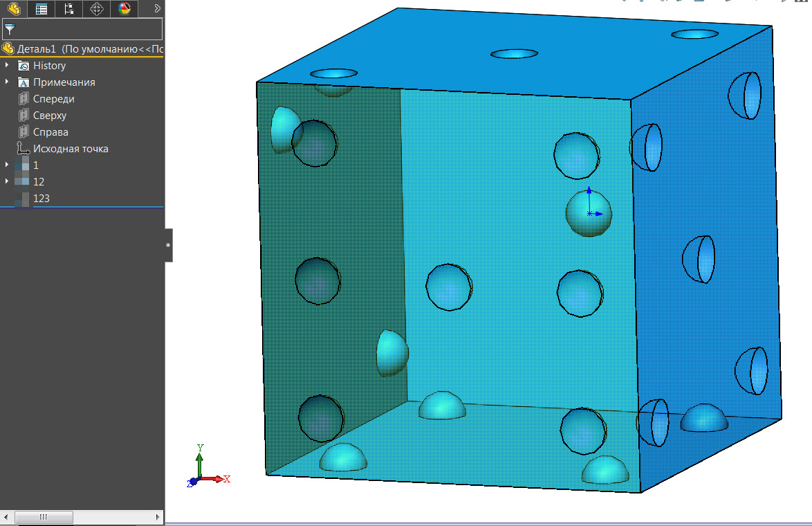
Task: Click the History folder icon
Action: point(23,65)
